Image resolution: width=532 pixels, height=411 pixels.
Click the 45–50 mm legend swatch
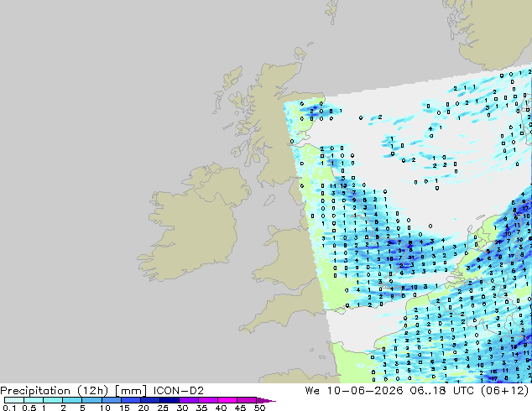coord(247,400)
